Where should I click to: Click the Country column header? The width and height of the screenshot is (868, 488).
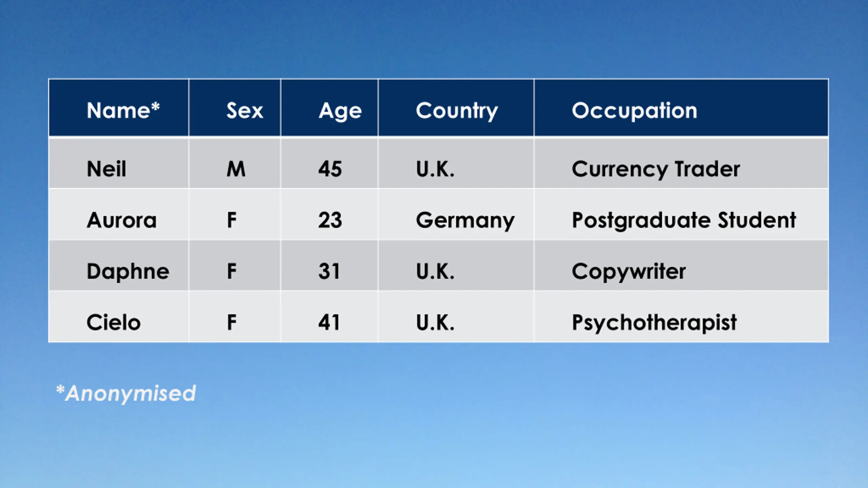tap(456, 108)
